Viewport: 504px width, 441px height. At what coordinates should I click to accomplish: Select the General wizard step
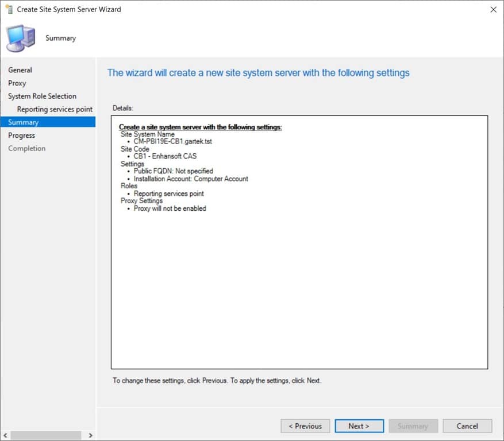20,69
